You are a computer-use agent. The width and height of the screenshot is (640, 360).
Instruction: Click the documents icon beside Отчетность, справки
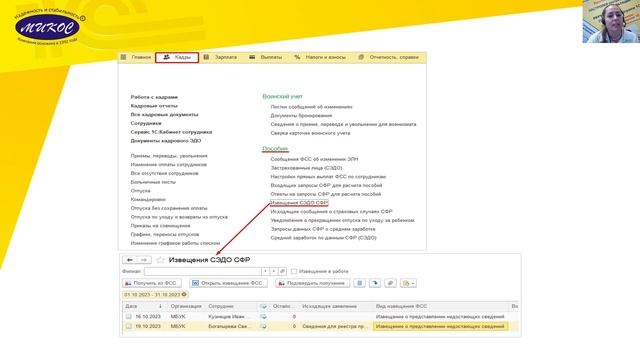click(361, 58)
